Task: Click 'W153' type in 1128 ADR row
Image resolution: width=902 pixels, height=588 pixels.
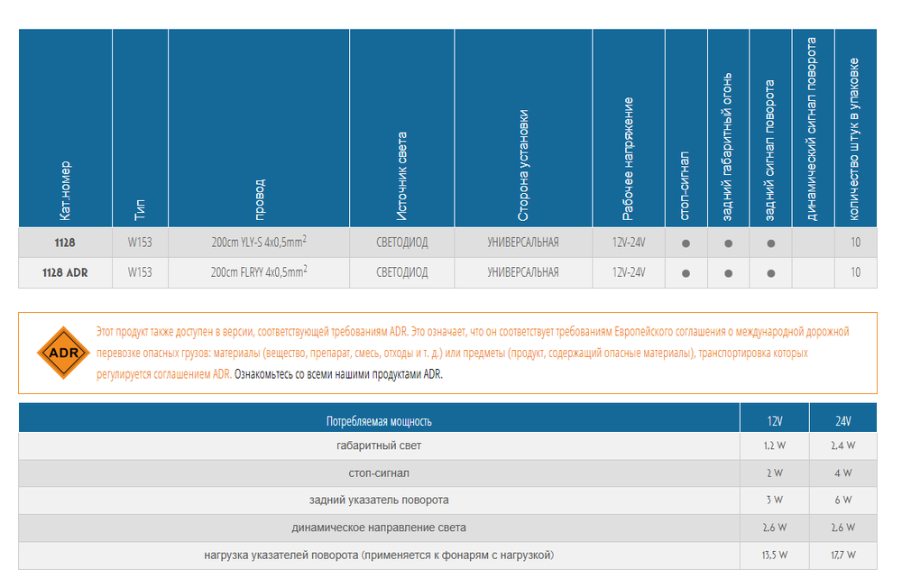Action: 140,272
